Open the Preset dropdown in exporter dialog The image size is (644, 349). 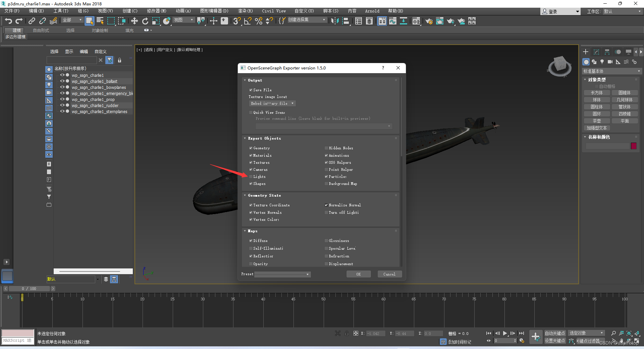(x=282, y=274)
